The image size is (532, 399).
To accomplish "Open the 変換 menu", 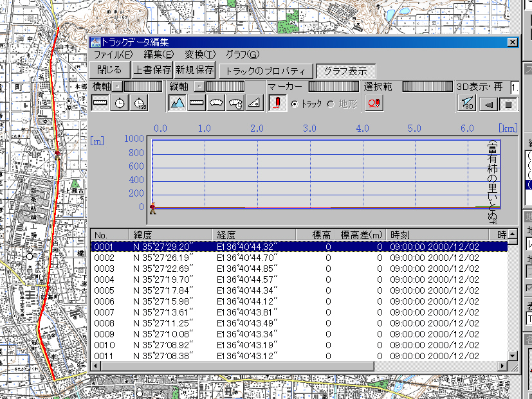I will coord(200,55).
